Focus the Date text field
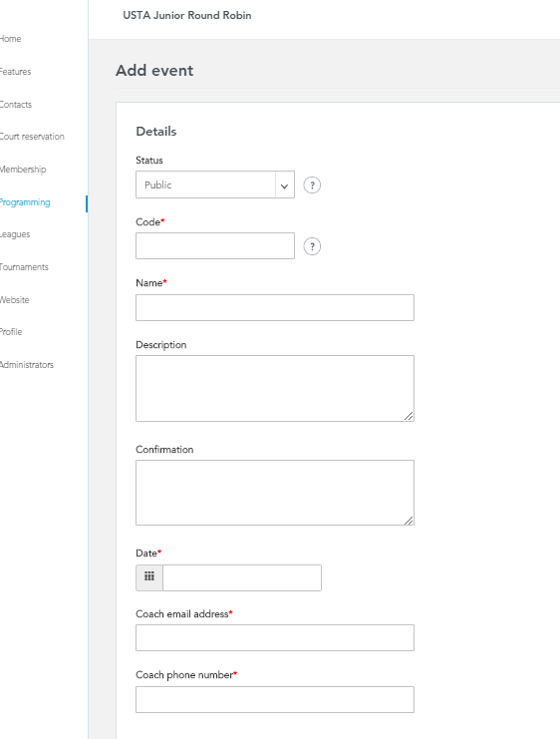Viewport: 560px width, 739px height. pyautogui.click(x=242, y=577)
